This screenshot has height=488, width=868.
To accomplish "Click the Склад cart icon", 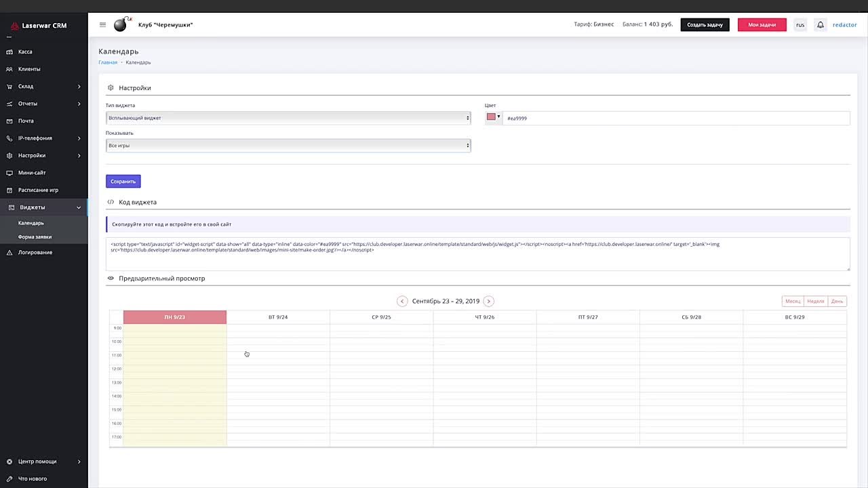I will 9,86.
